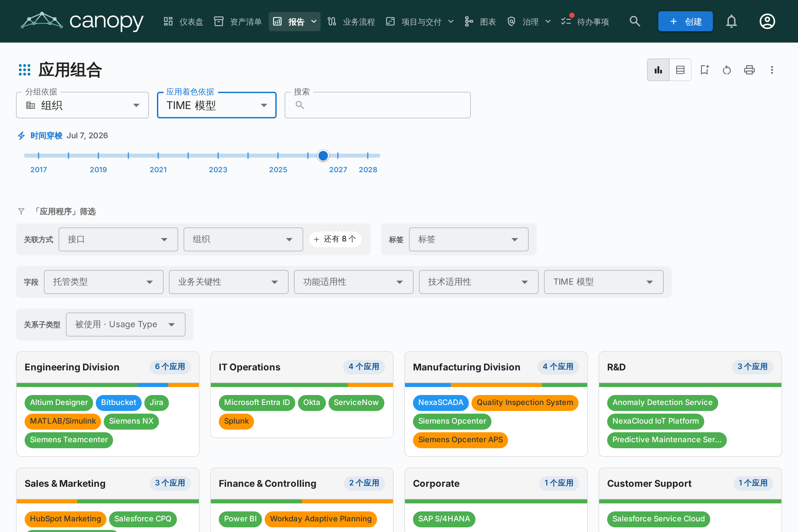Open the 组织 relation filter dropdown
The height and width of the screenshot is (532, 798).
pos(243,239)
